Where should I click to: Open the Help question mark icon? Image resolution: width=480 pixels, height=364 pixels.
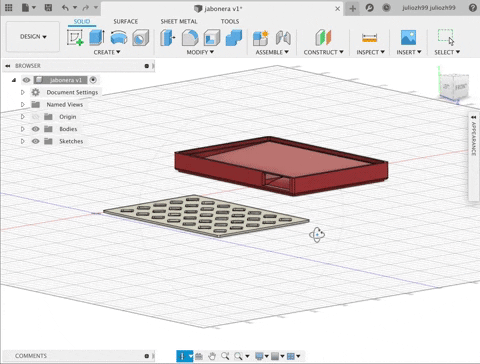coord(473,8)
